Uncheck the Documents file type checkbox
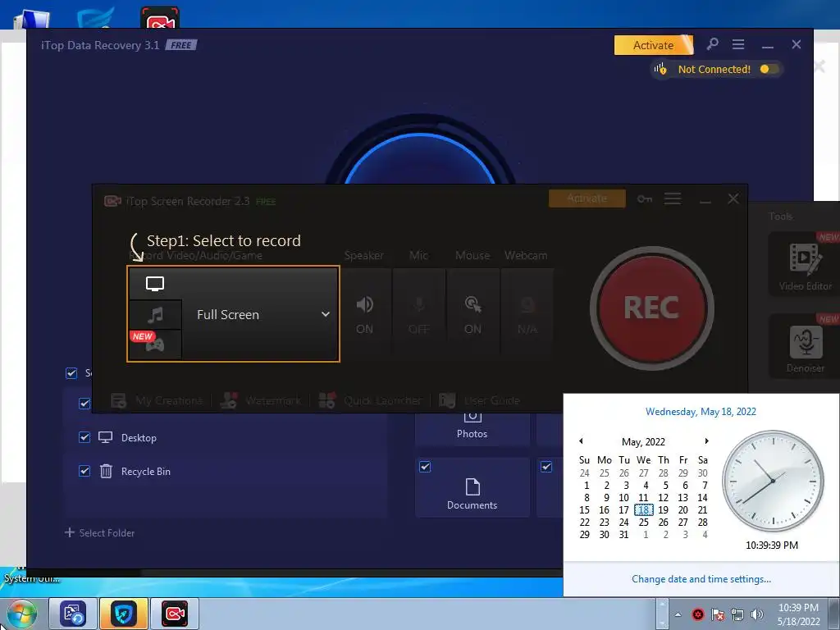 tap(425, 467)
